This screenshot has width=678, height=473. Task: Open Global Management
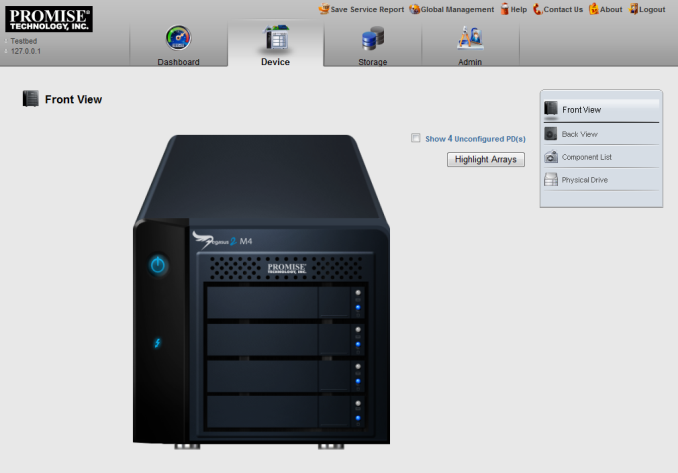coord(457,10)
